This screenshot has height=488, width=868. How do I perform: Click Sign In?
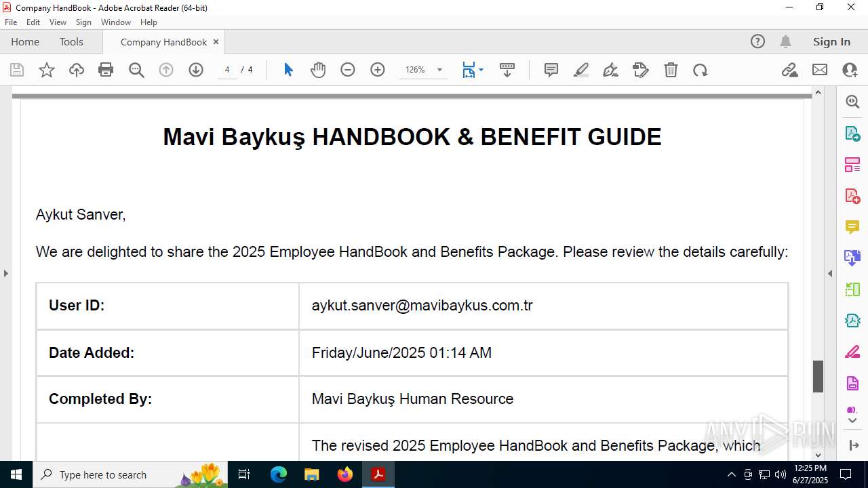tap(831, 41)
